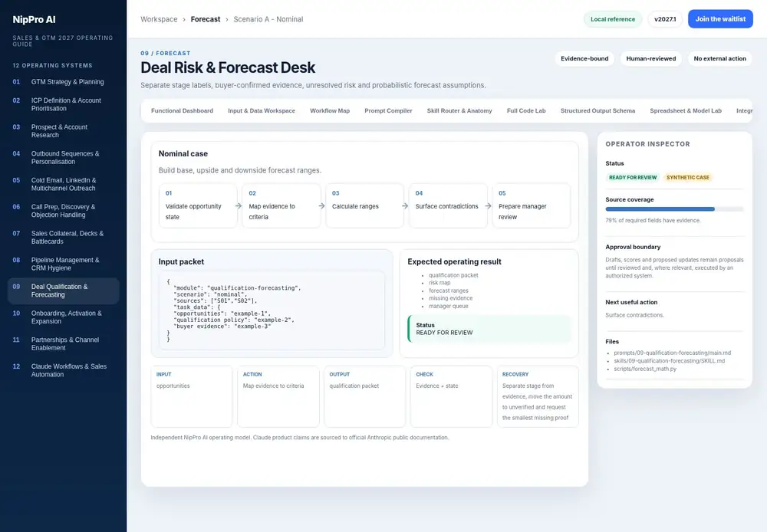Viewport: 767px width, 532px height.
Task: Click the OUTPUT qualification packet card
Action: (364, 396)
